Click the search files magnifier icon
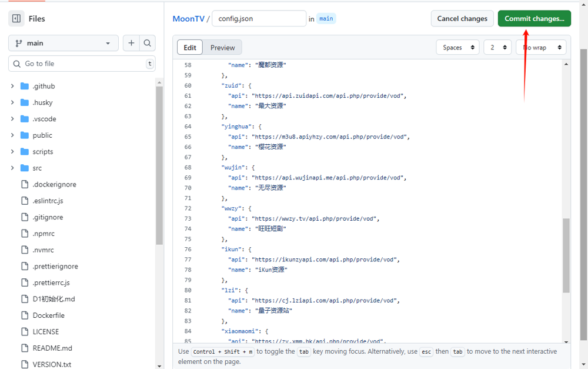Screen dimensions: 588x369 [148, 43]
